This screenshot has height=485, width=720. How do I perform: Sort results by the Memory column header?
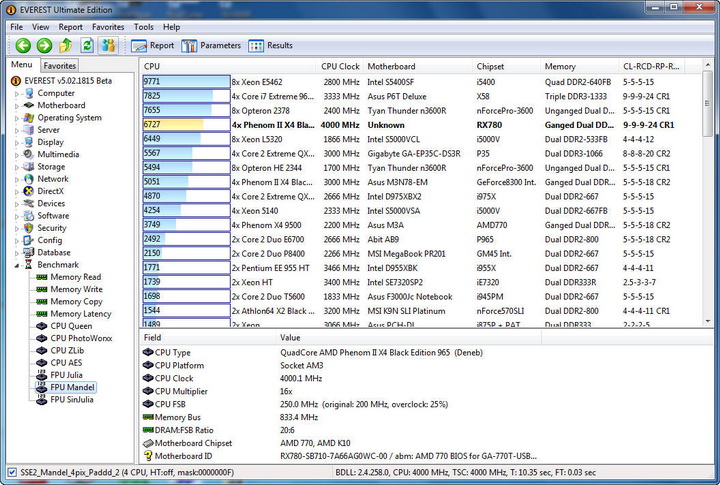579,67
